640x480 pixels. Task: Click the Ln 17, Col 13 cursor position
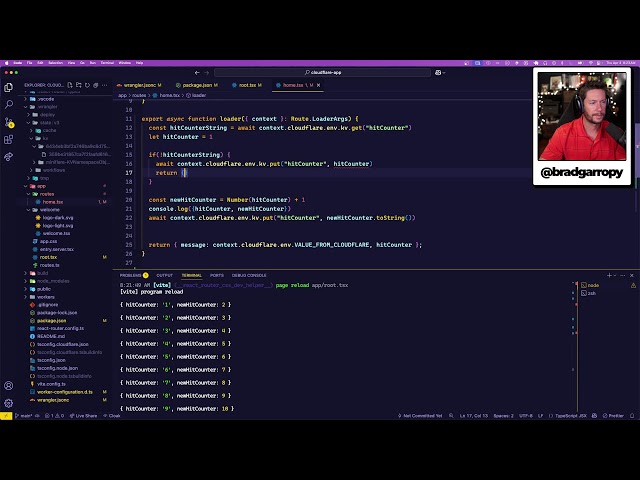click(474, 416)
